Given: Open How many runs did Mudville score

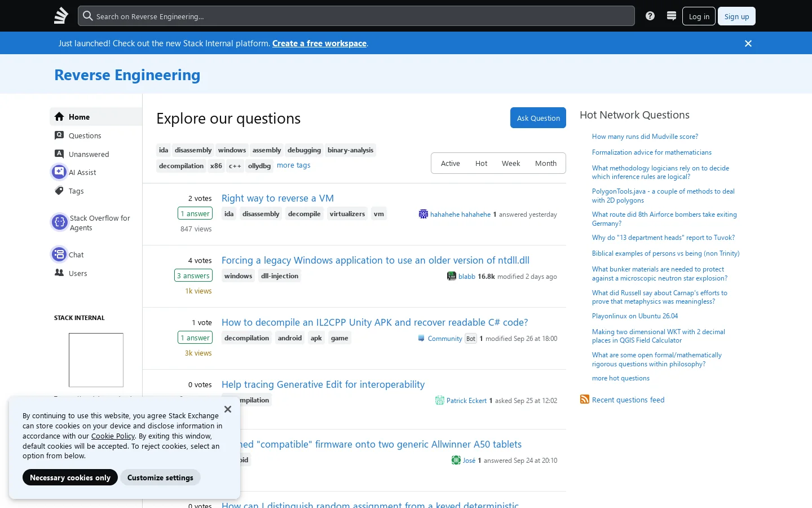Looking at the screenshot, I should pyautogui.click(x=645, y=137).
